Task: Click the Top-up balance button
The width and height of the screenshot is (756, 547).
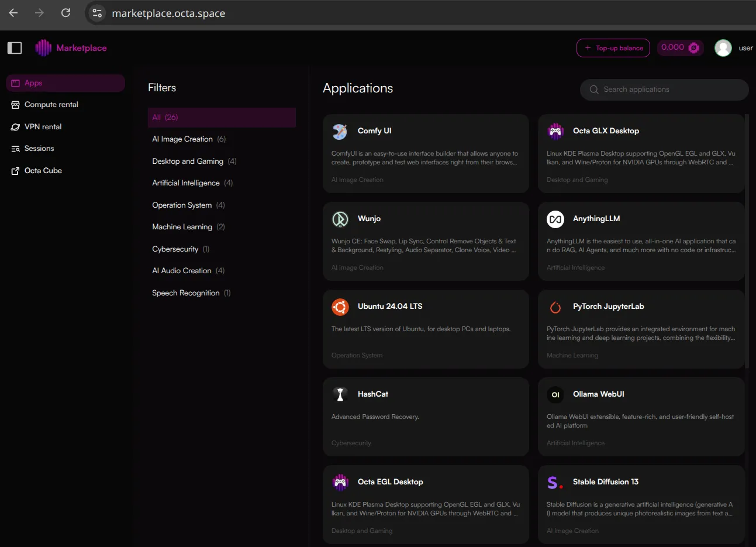Action: tap(613, 48)
